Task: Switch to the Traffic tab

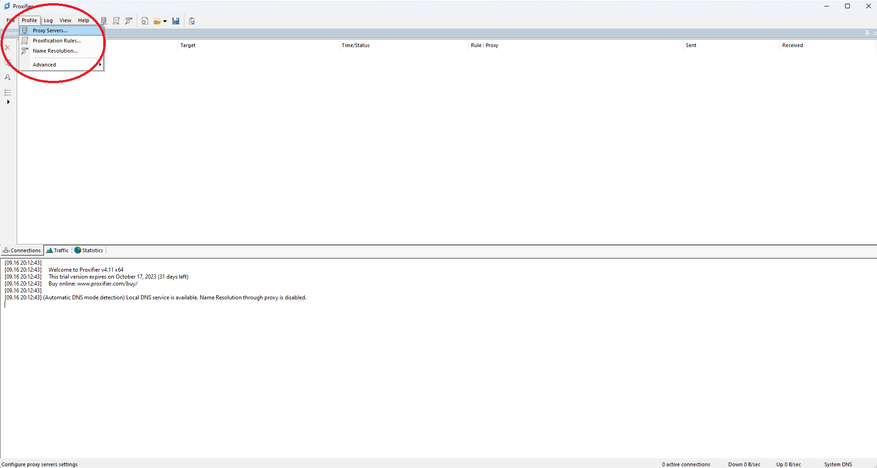Action: click(58, 250)
